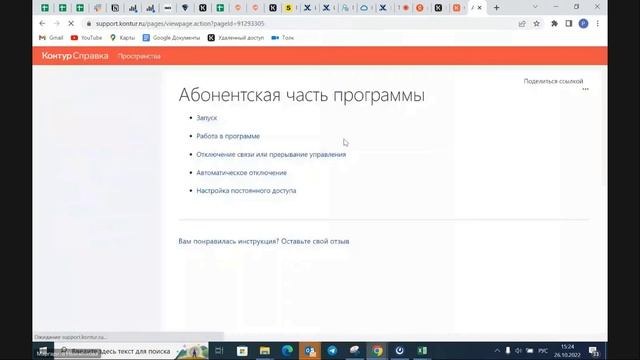
Task: Click the lock icon in address bar
Action: point(89,24)
